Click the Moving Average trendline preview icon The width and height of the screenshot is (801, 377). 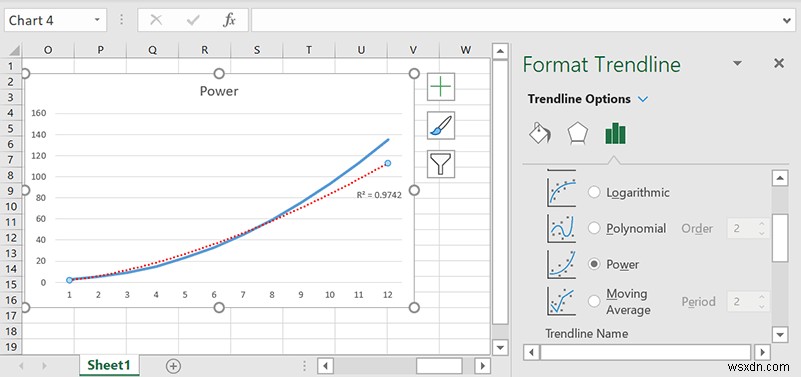coord(561,301)
